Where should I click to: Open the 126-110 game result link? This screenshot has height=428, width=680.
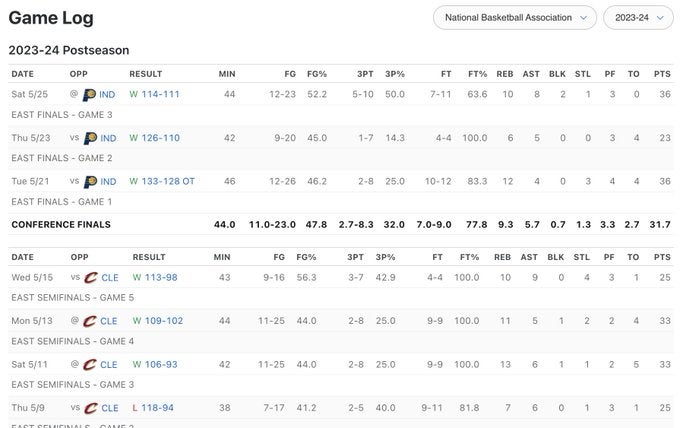(x=160, y=138)
